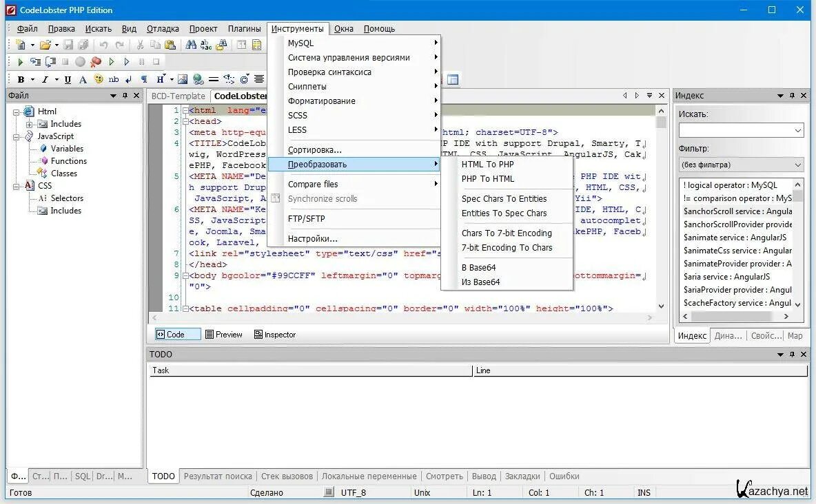
Task: Open the Искать combo box
Action: [x=741, y=130]
